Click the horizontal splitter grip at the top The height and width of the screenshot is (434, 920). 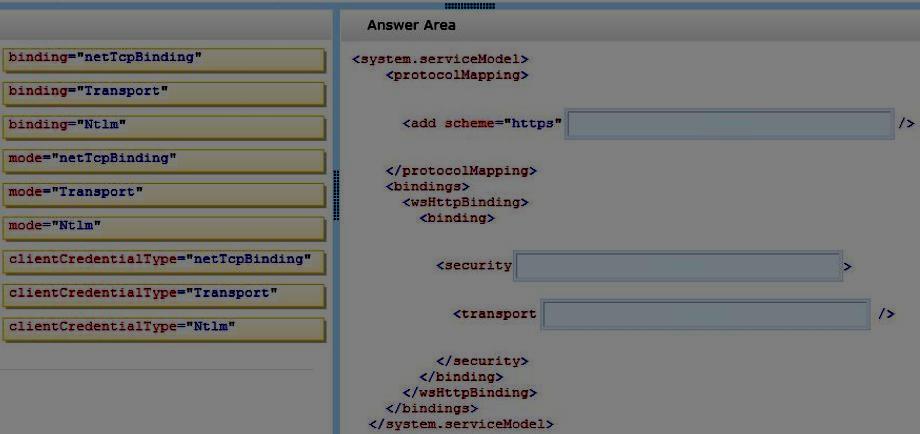(469, 6)
